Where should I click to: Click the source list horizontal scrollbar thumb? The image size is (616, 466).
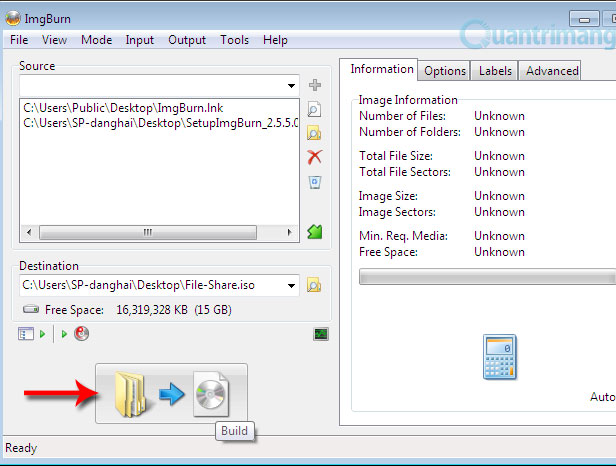(148, 232)
